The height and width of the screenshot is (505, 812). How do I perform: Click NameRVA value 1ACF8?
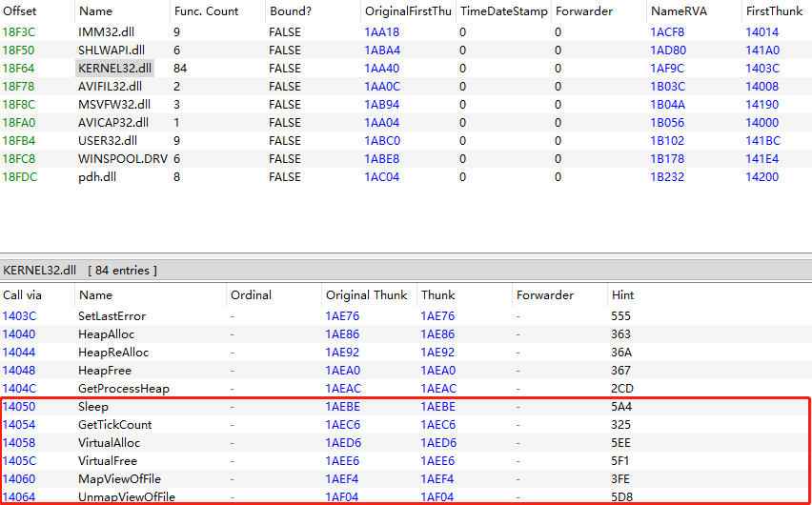click(667, 32)
